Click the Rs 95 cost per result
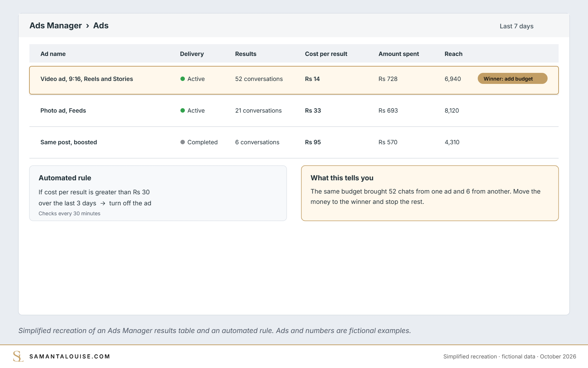This screenshot has height=368, width=588. [x=313, y=142]
